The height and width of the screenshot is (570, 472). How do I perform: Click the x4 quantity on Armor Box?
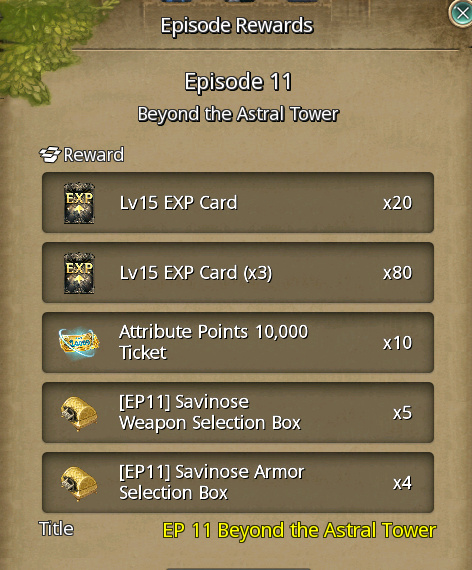pyautogui.click(x=403, y=483)
